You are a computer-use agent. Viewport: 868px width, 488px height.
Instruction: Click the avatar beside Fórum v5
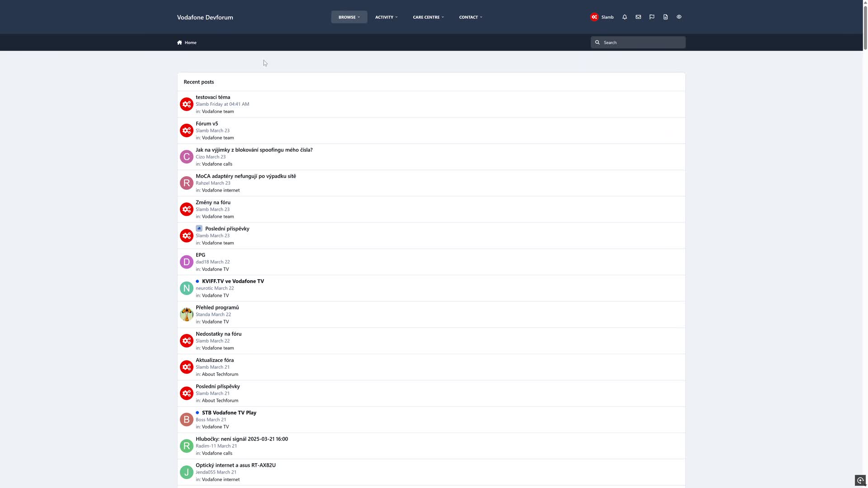point(186,130)
